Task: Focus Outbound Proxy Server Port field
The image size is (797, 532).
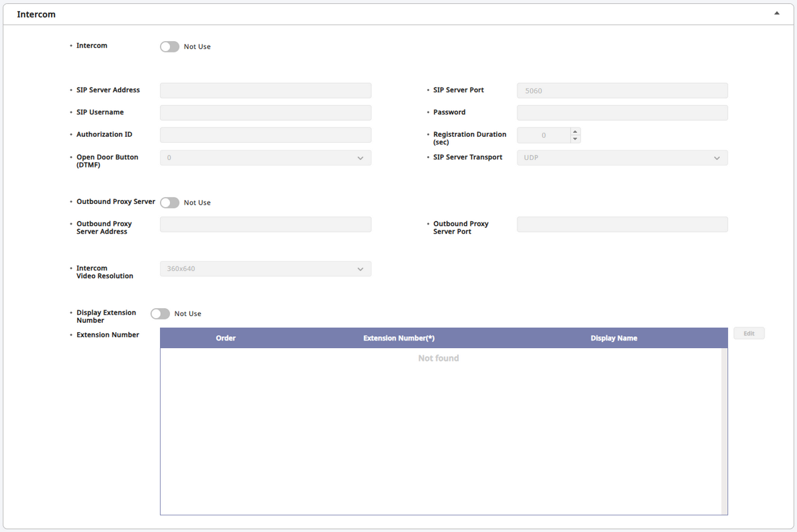Action: [622, 224]
